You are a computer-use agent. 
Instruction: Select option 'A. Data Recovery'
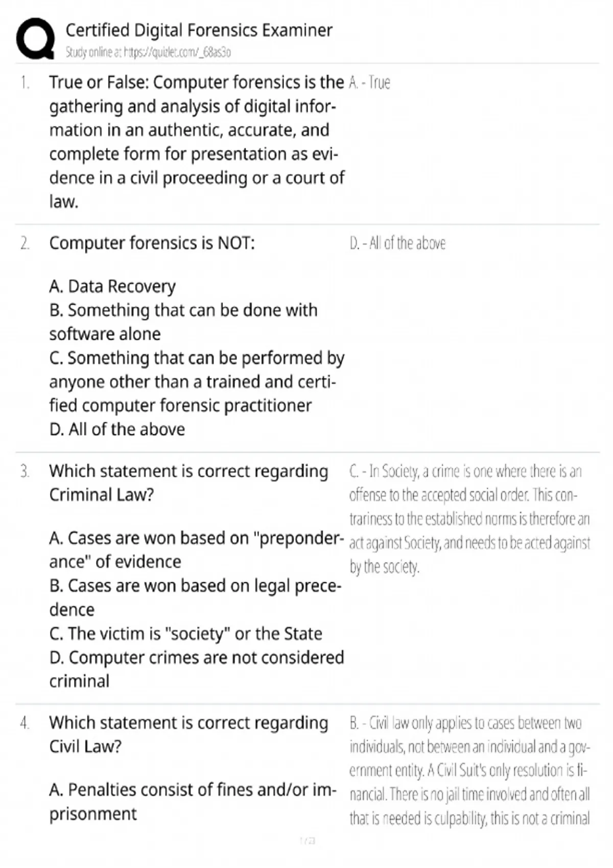(x=112, y=286)
